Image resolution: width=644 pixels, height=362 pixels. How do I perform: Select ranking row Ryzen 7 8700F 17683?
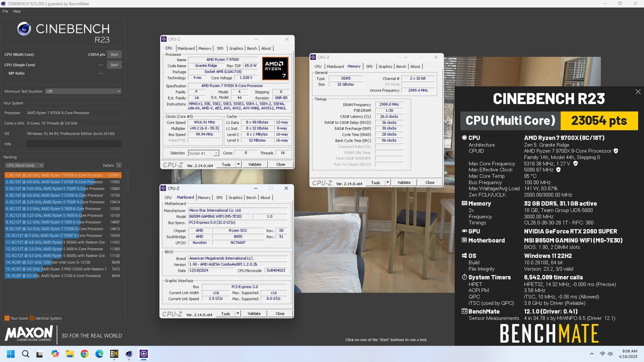[63, 182]
